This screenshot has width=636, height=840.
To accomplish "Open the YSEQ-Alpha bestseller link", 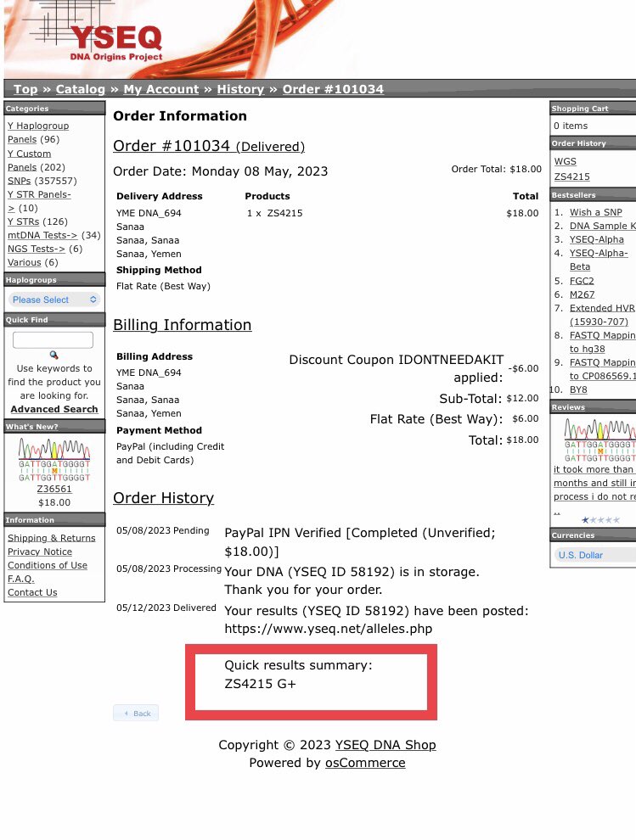I will 596,239.
